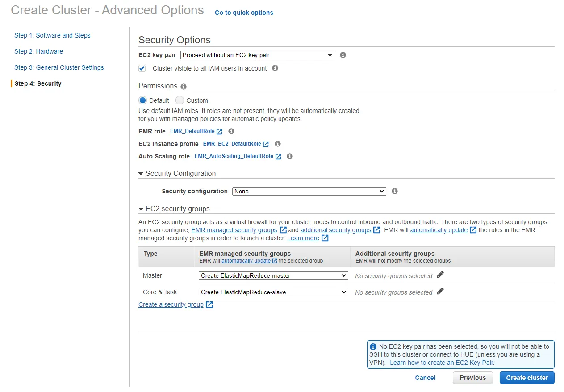Open Master EMR managed security group dropdown
564x392 pixels.
pyautogui.click(x=273, y=275)
